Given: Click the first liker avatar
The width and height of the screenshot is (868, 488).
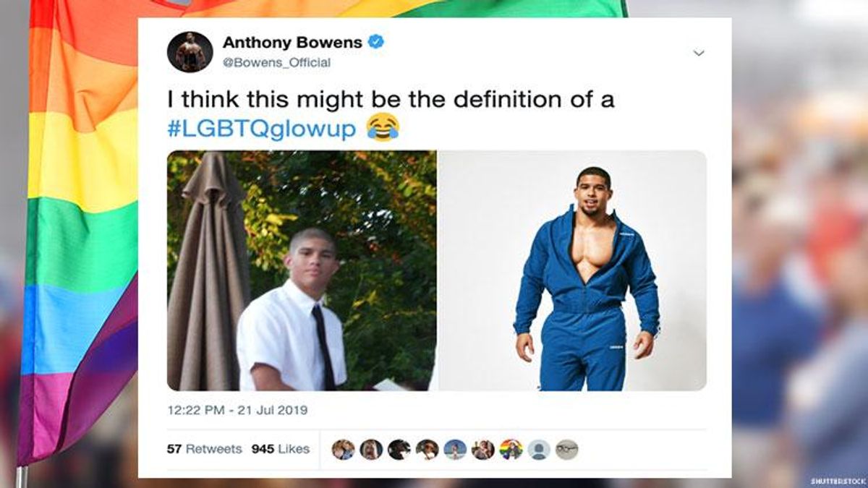Looking at the screenshot, I should coord(343,450).
